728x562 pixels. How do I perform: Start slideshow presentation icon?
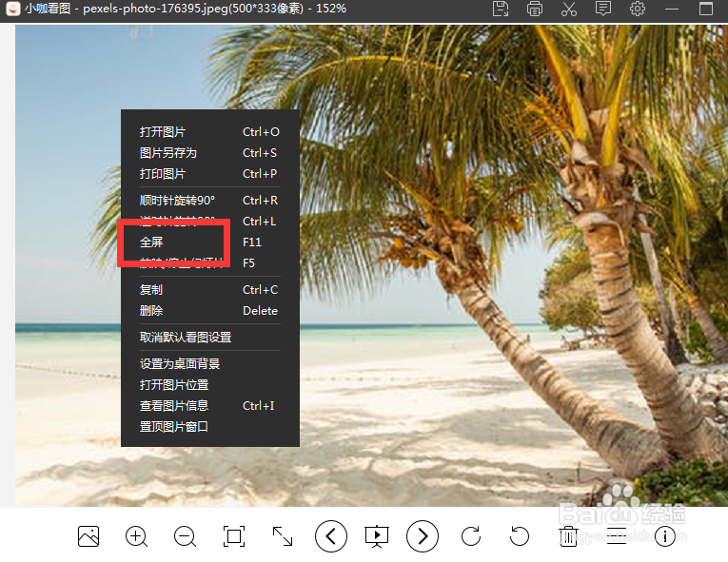pyautogui.click(x=377, y=536)
